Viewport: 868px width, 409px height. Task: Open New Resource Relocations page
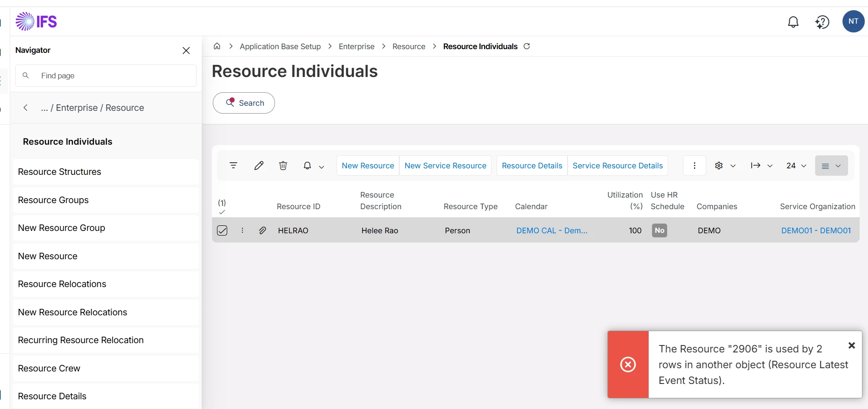106,312
